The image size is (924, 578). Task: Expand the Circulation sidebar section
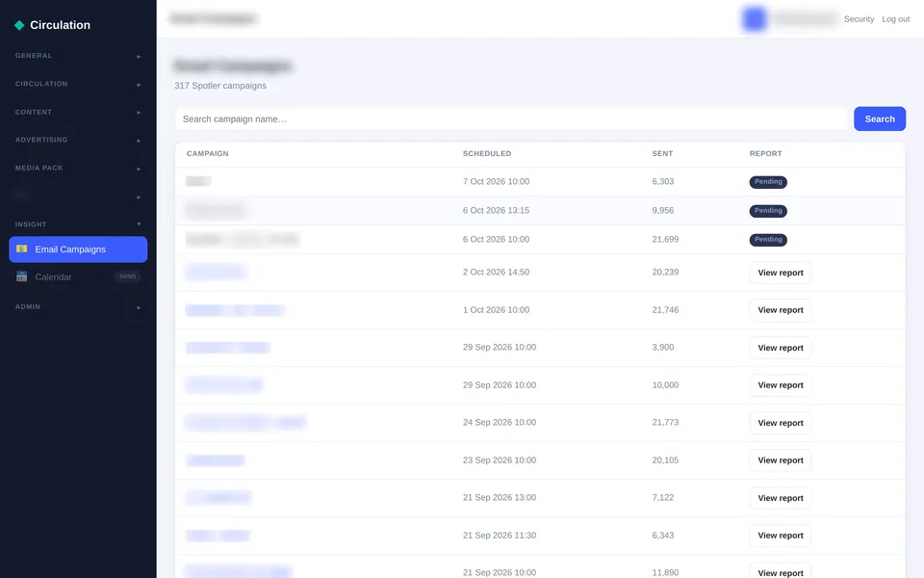coord(78,84)
